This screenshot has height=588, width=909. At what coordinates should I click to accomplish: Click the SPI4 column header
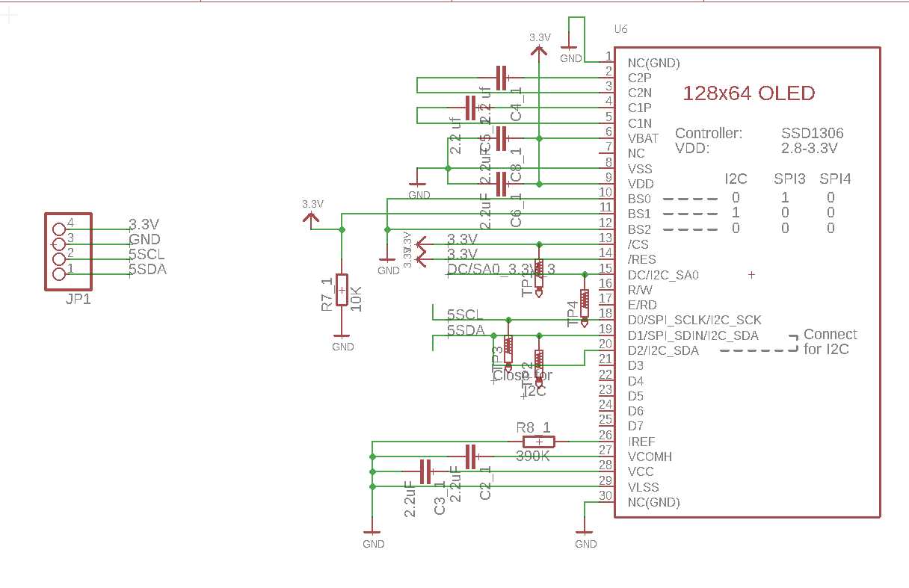point(835,179)
